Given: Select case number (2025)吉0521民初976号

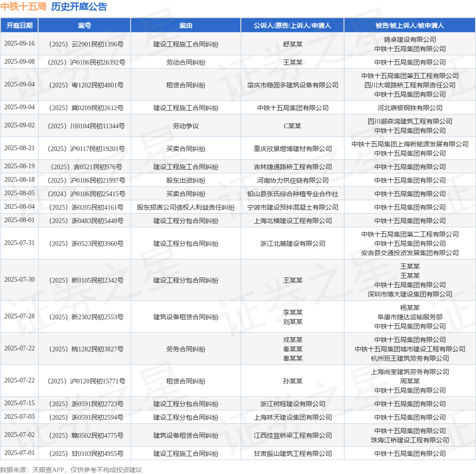Looking at the screenshot, I should click(x=86, y=167).
